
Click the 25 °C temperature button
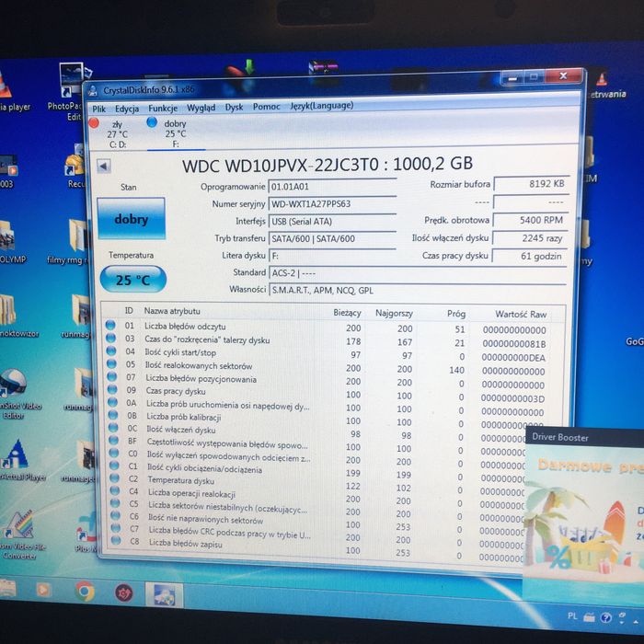coord(132,280)
